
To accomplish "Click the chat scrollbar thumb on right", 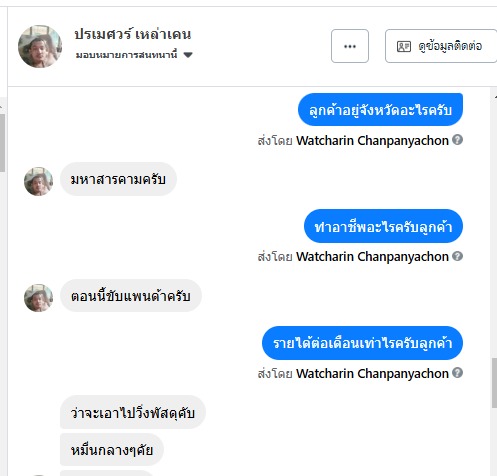I will pos(494,383).
